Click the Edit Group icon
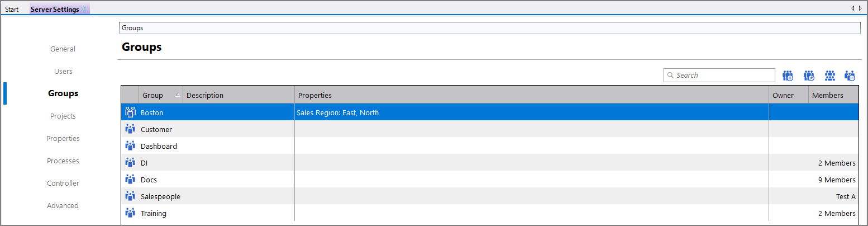The image size is (868, 226). [x=809, y=76]
